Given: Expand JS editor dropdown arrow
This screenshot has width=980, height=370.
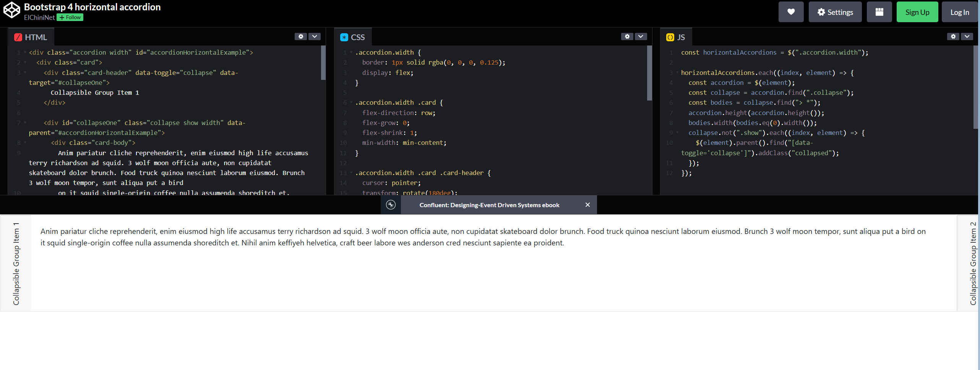Looking at the screenshot, I should [x=967, y=36].
